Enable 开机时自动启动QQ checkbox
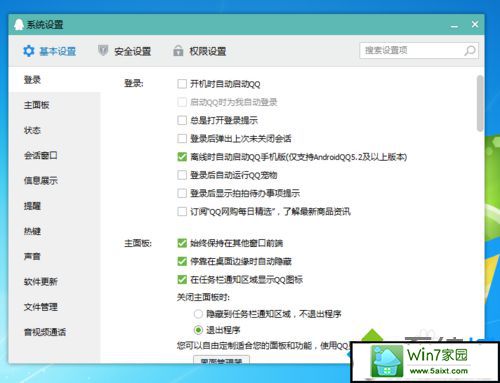 182,84
